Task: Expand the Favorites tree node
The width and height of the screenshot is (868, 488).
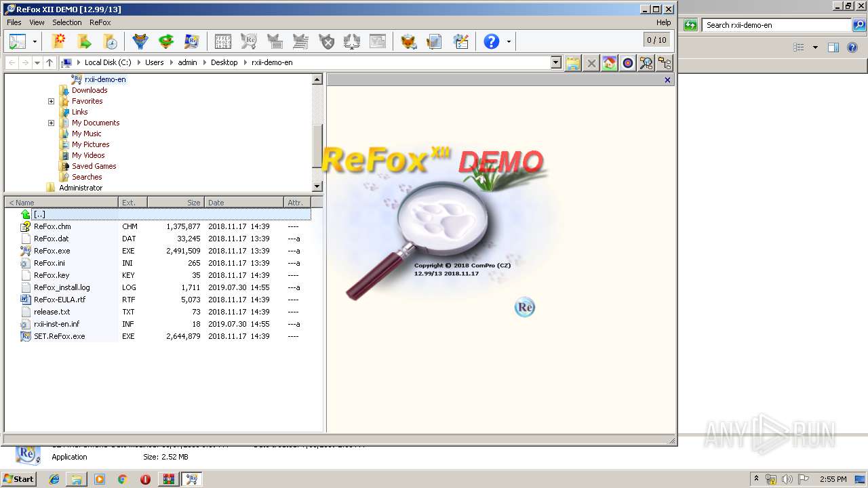Action: tap(51, 101)
